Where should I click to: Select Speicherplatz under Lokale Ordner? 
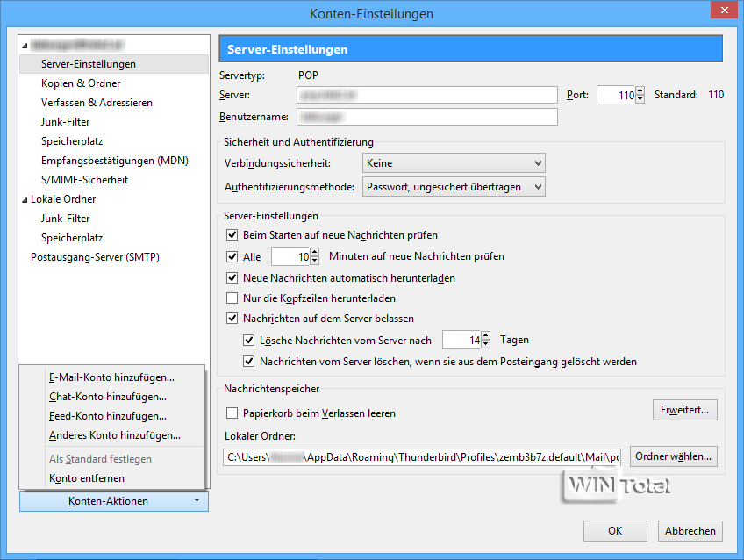tap(72, 238)
